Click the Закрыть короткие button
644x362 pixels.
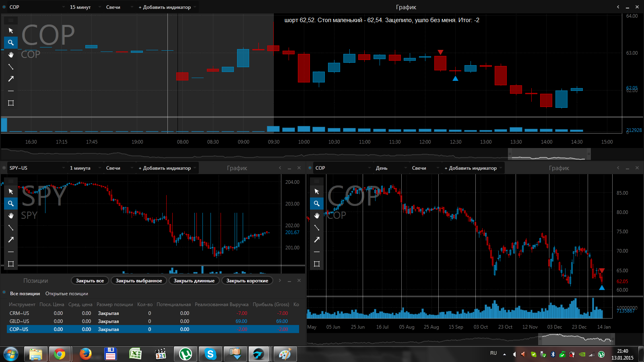(247, 280)
